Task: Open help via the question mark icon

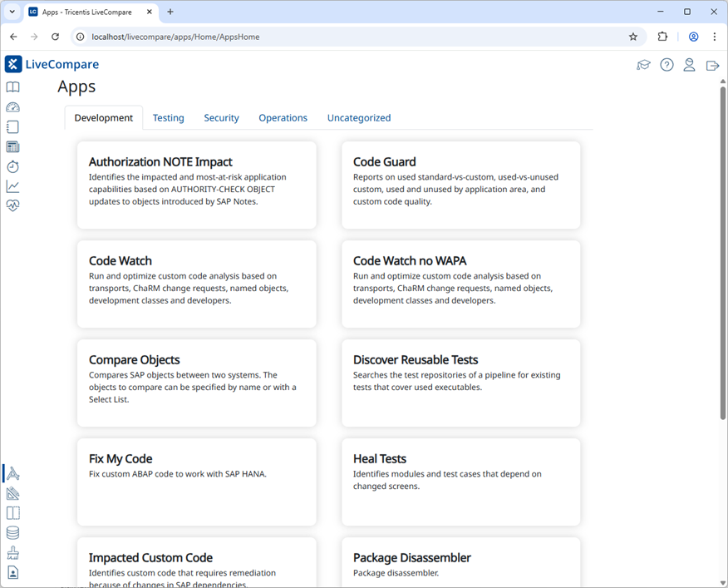Action: coord(667,65)
